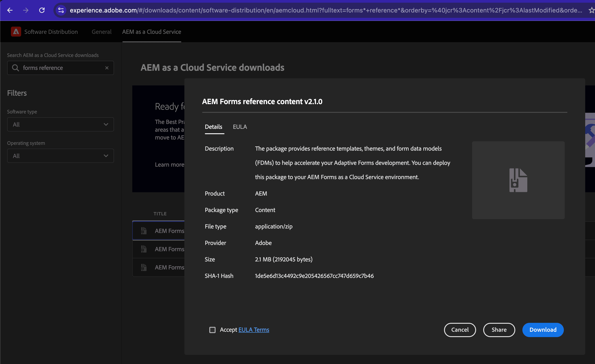
Task: Clear the forms reference search text
Action: coord(107,68)
